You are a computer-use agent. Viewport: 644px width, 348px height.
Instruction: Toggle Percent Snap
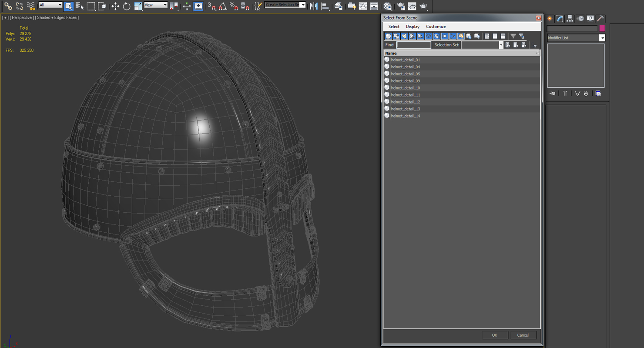click(234, 6)
